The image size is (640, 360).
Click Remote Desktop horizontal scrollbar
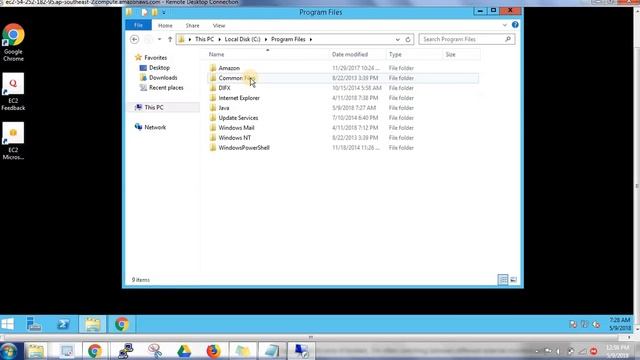(311, 337)
